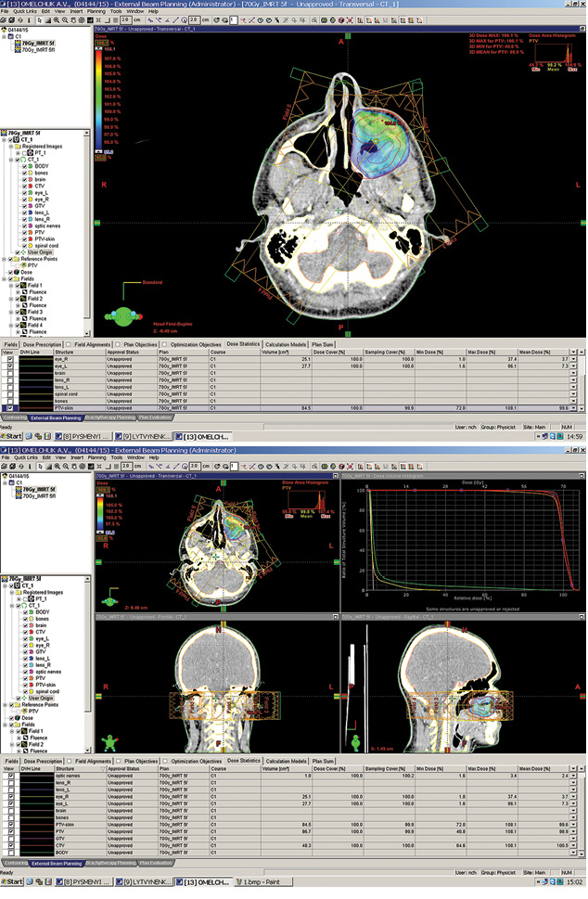This screenshot has height=899, width=588.
Task: Click the spinal cord structure icon in upper tree
Action: [x=31, y=245]
